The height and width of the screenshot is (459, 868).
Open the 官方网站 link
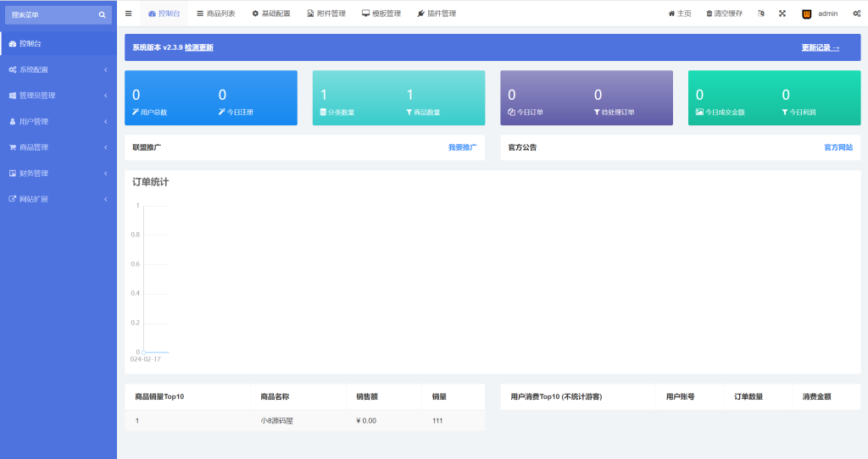(x=838, y=147)
